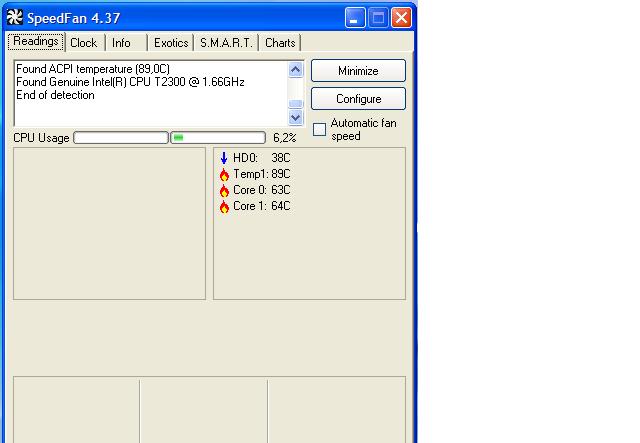
Task: Click the HD0: 38C reading
Action: click(262, 158)
